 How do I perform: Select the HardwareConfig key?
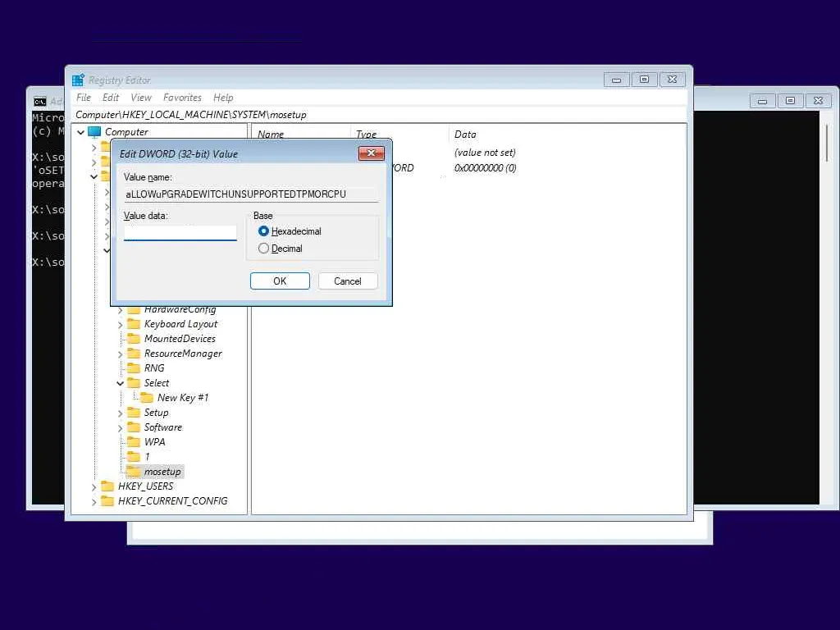pos(180,309)
